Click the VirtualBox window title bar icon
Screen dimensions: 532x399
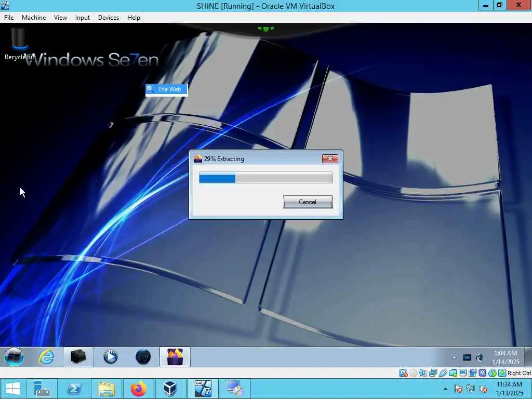tap(5, 5)
